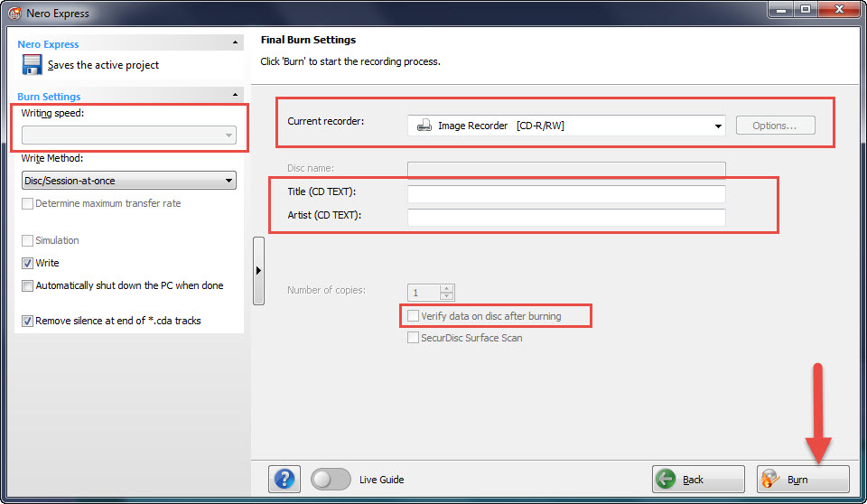Collapse the Burn Settings section
This screenshot has height=504, width=867.
235,95
